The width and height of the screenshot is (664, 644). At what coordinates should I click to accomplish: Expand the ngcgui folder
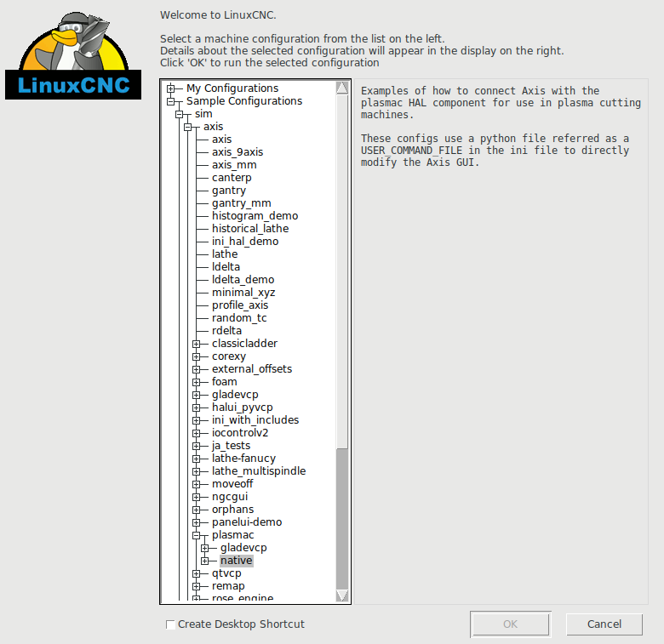point(196,497)
